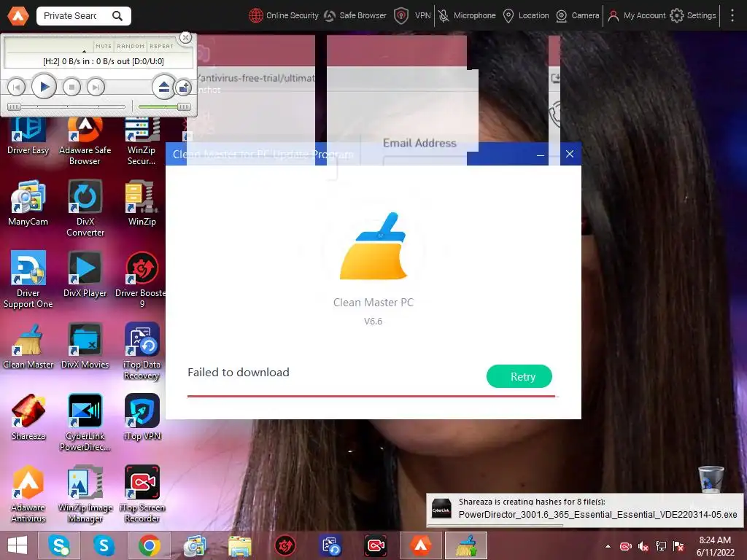Open File Explorer from the taskbar
The image size is (747, 560).
point(239,545)
